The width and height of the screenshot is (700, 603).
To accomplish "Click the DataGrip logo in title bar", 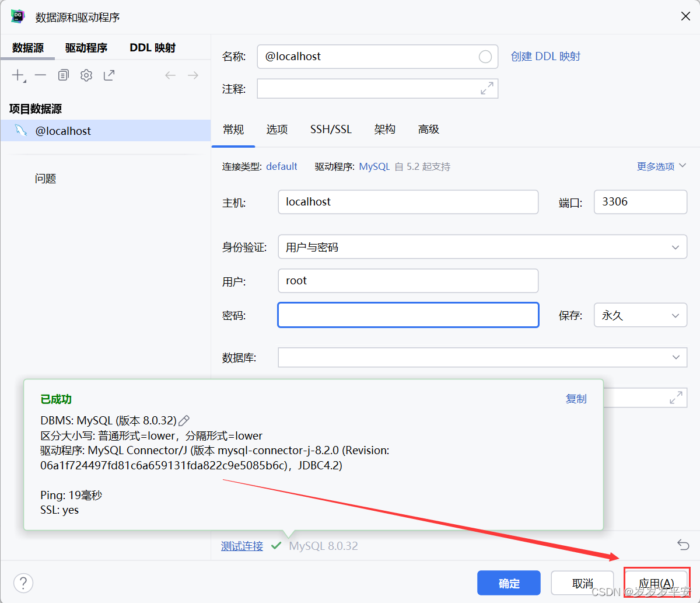I will 17,16.
